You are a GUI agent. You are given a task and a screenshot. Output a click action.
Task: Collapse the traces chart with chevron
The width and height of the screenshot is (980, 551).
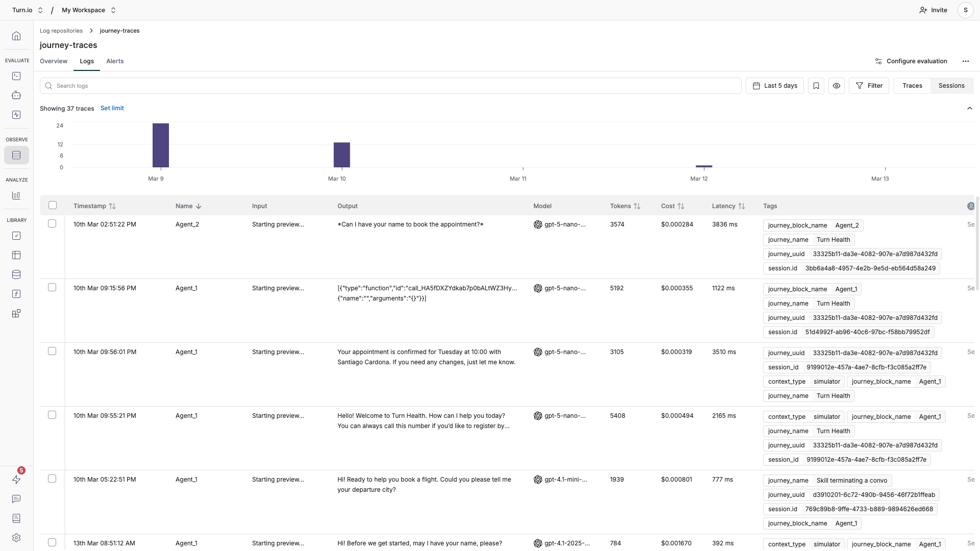(969, 108)
